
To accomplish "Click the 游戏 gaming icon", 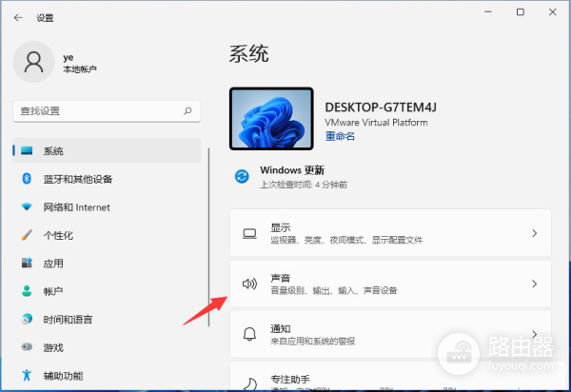I will 28,347.
